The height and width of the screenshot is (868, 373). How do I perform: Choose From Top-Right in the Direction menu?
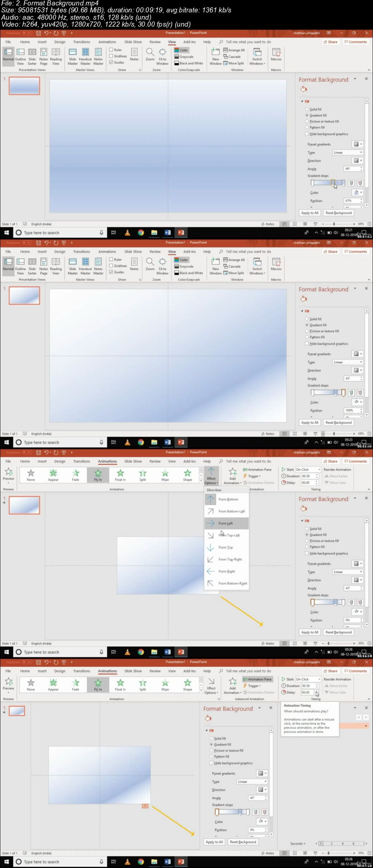coord(227,559)
